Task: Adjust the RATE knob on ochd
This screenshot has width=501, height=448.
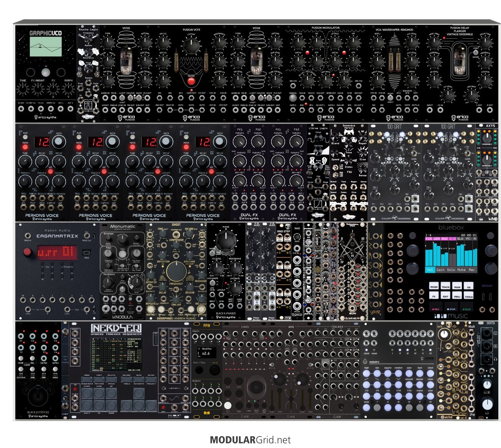Action: (x=444, y=334)
